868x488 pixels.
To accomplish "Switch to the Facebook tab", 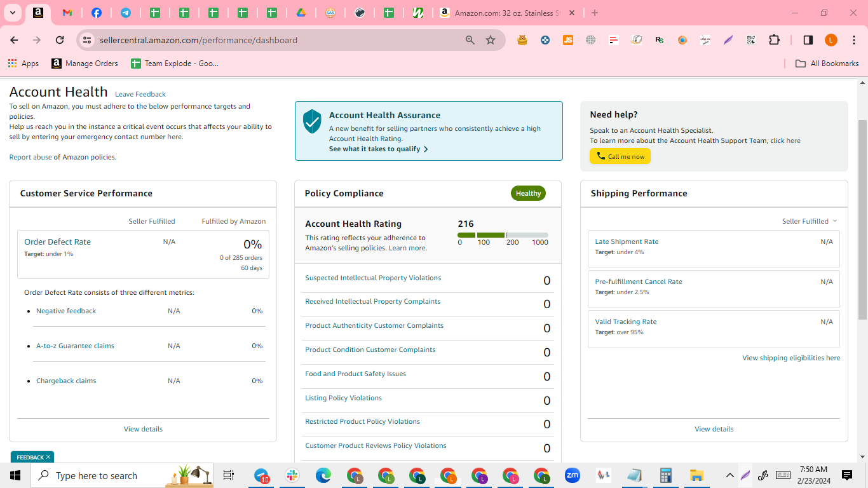I will click(x=97, y=13).
